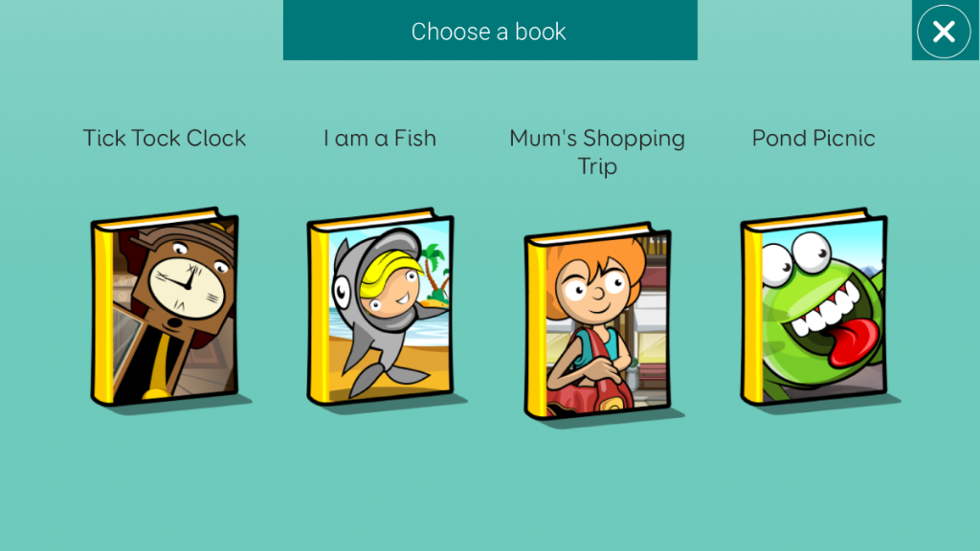Select Mum's Shopping Trip book cover
This screenshot has width=980, height=551.
pyautogui.click(x=597, y=321)
